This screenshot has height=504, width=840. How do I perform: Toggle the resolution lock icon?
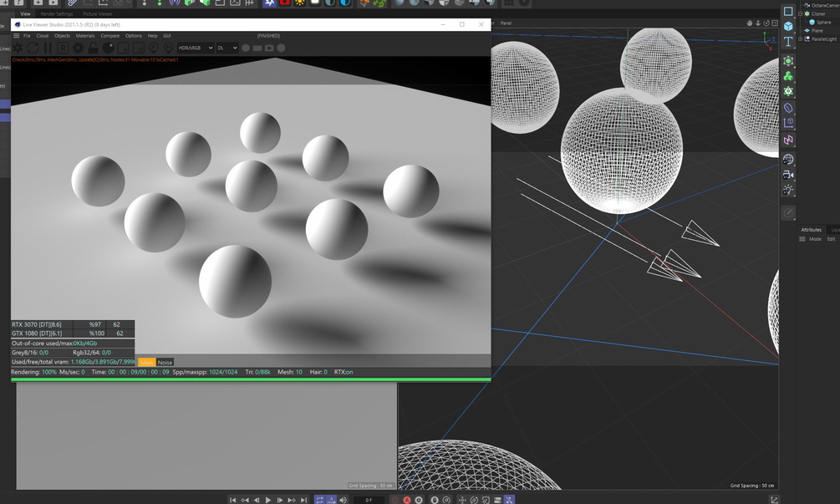pyautogui.click(x=93, y=48)
